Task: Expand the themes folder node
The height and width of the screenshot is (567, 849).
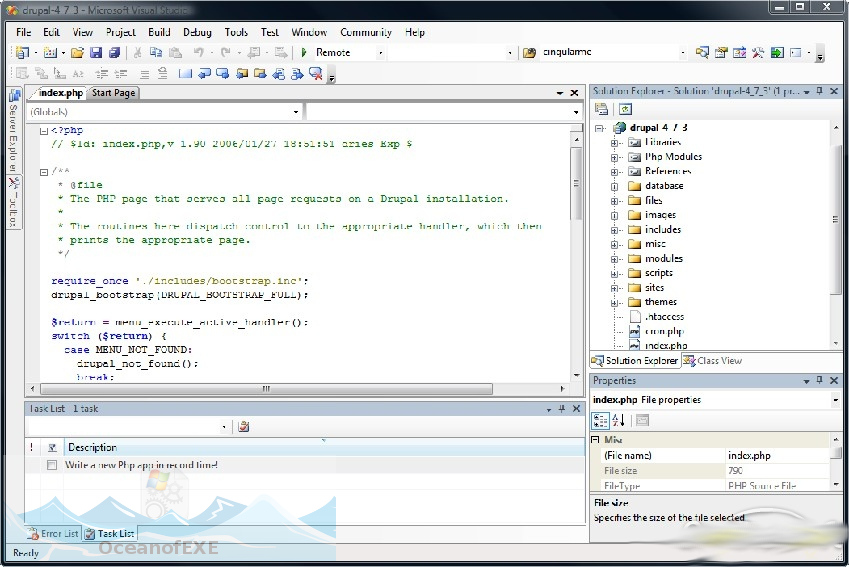Action: click(x=614, y=303)
